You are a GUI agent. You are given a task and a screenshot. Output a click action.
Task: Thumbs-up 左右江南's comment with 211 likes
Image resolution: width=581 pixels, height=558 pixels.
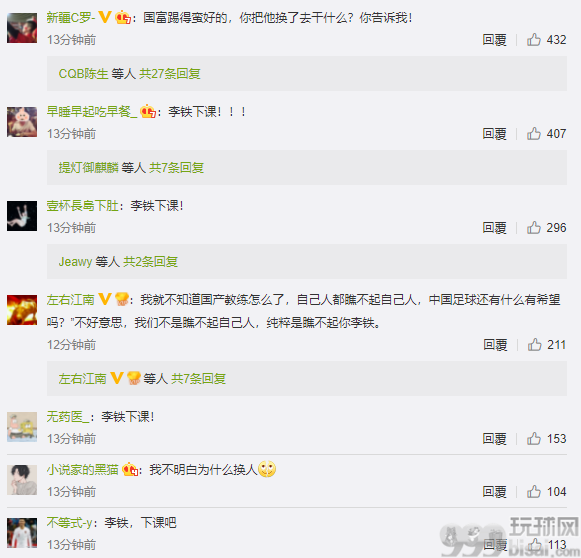click(x=534, y=345)
